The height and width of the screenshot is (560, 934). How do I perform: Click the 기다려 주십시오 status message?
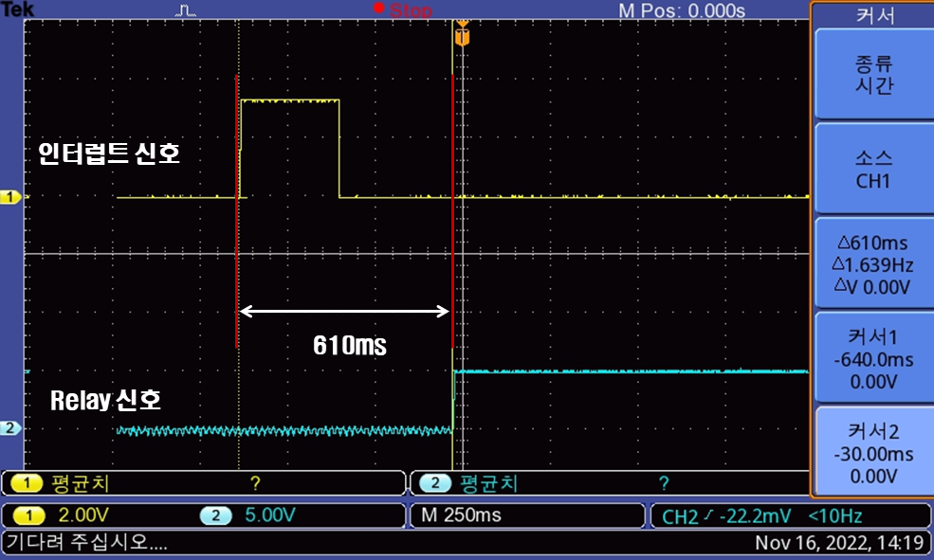tap(87, 542)
